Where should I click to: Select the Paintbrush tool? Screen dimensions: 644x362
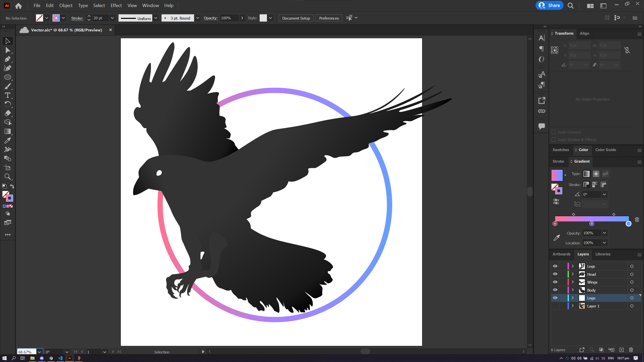8,86
